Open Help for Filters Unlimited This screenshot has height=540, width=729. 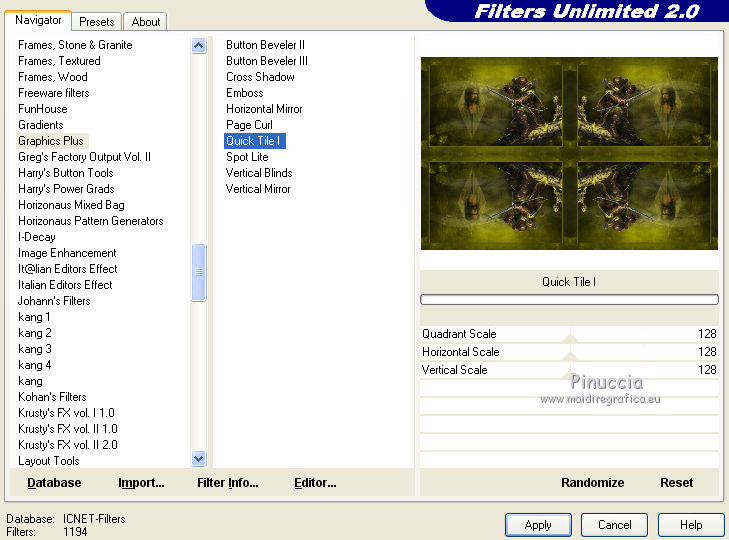(x=691, y=525)
